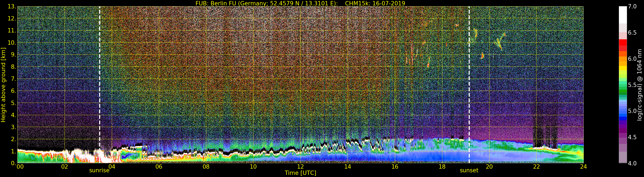The width and height of the screenshot is (644, 177).
Task: Click the '12' time tick label
Action: pyautogui.click(x=300, y=167)
